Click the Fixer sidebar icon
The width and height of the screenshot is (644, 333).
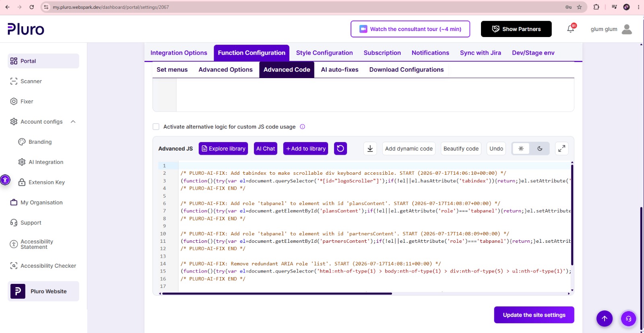14,101
